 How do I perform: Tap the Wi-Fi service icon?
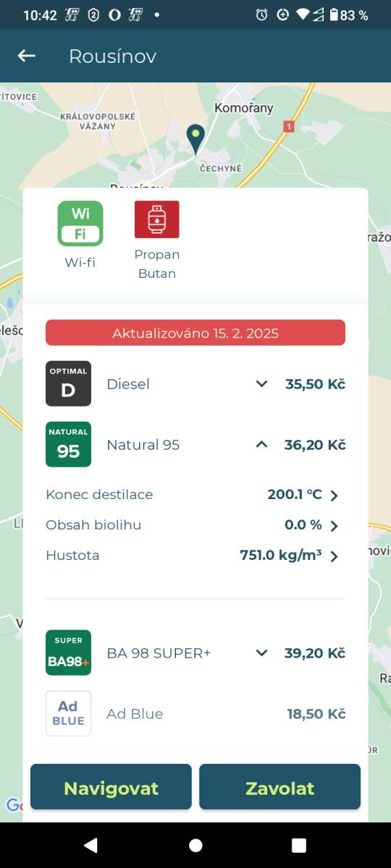click(x=80, y=224)
